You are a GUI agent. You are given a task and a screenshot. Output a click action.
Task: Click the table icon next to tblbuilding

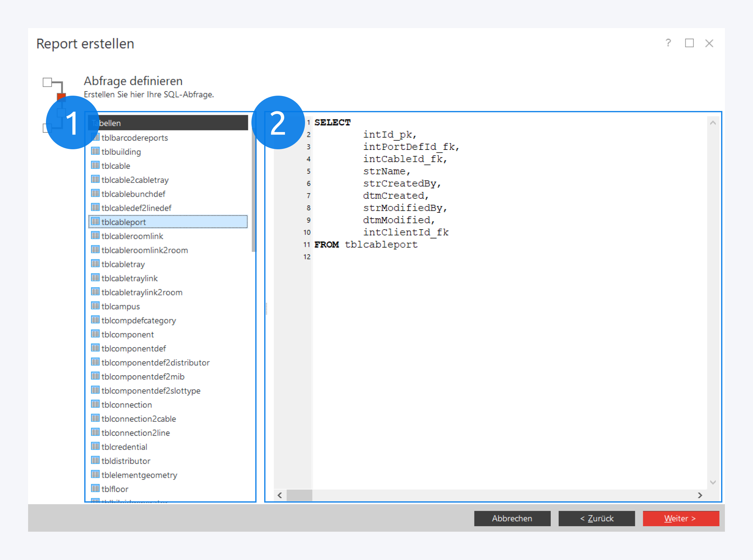tap(95, 151)
